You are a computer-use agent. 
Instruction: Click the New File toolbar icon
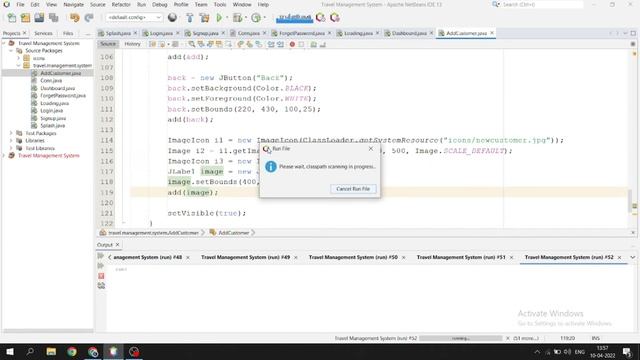[12, 18]
